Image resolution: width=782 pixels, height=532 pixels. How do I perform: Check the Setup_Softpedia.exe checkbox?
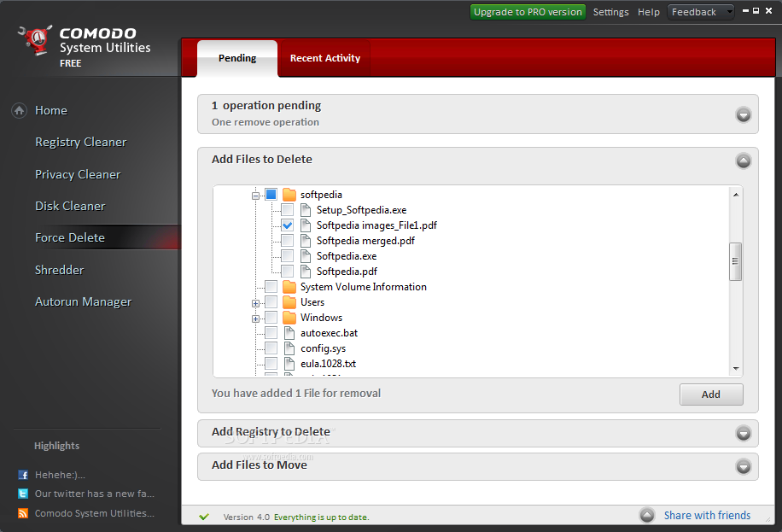pos(287,209)
